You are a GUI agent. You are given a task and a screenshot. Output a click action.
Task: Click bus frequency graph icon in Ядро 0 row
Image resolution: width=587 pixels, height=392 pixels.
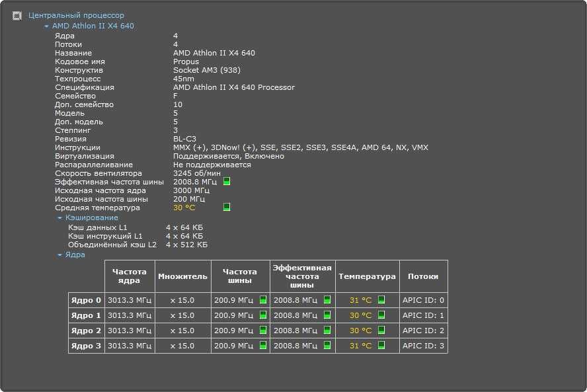pos(263,299)
